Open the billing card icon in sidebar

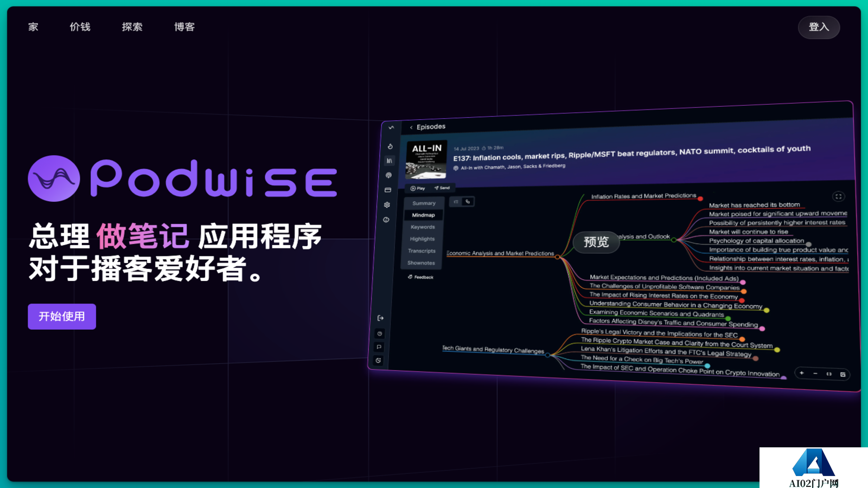388,190
